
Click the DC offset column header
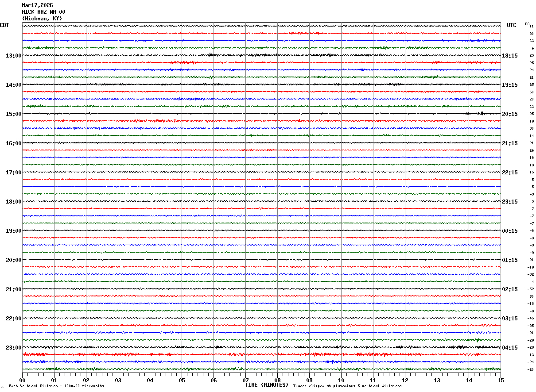click(527, 24)
